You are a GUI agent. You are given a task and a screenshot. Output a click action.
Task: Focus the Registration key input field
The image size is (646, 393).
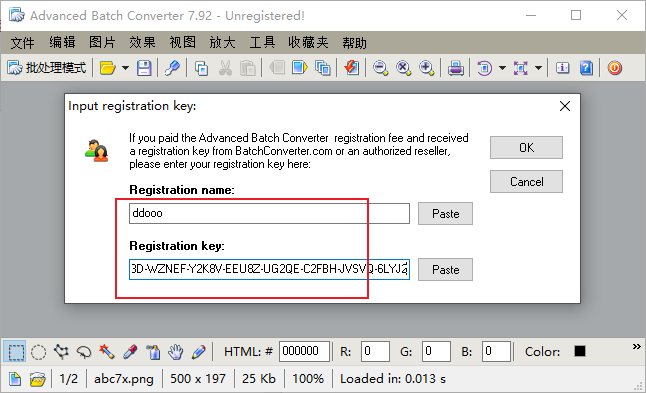pyautogui.click(x=269, y=269)
